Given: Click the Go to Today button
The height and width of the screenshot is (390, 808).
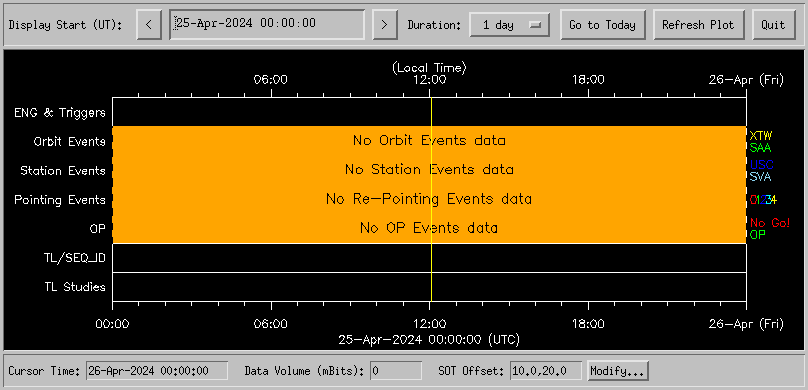Looking at the screenshot, I should click(x=602, y=25).
